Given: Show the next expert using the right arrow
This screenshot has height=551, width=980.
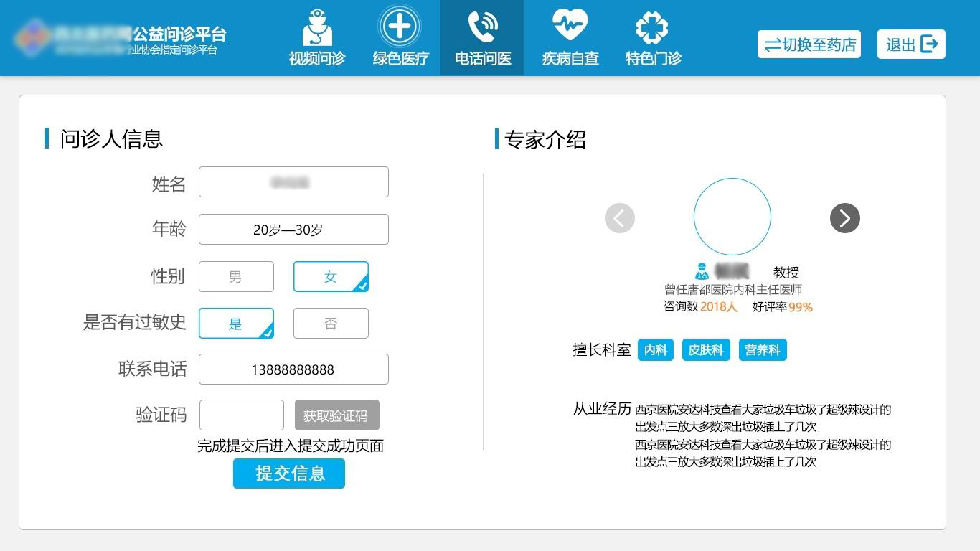Looking at the screenshot, I should (x=844, y=217).
